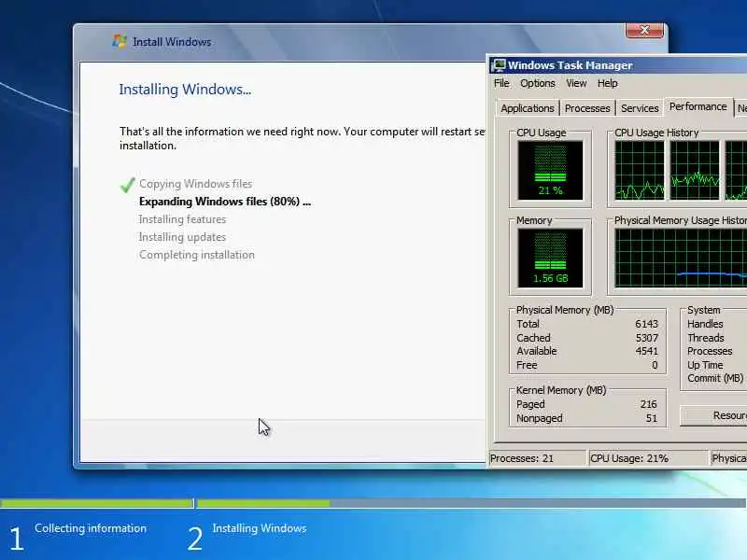Switch to the Processes tab
The height and width of the screenshot is (560, 747).
coord(587,108)
